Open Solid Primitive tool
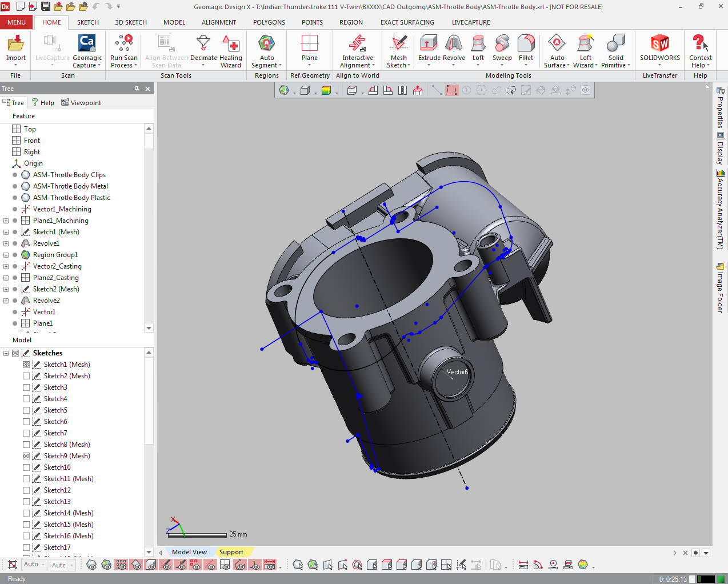This screenshot has height=584, width=728. (x=616, y=50)
